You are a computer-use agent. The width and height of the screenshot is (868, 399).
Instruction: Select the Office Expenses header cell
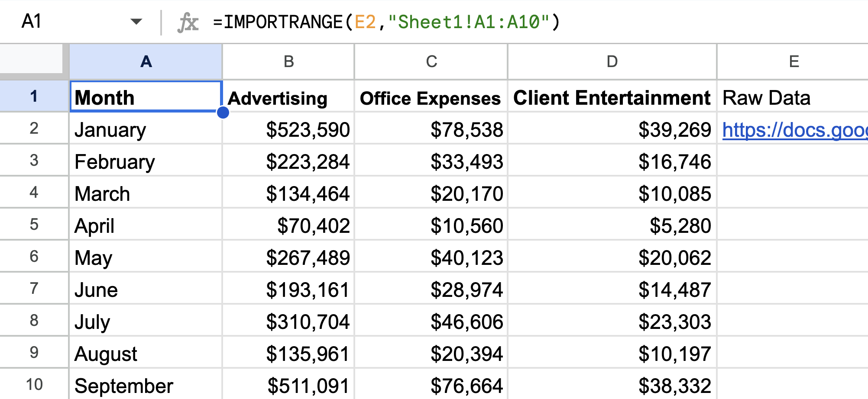pos(431,96)
